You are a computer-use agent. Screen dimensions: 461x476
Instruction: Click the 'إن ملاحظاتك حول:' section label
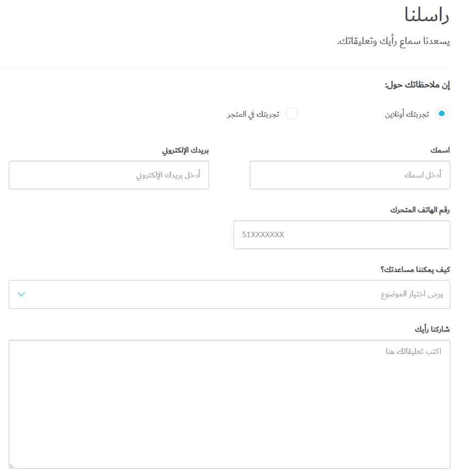416,85
